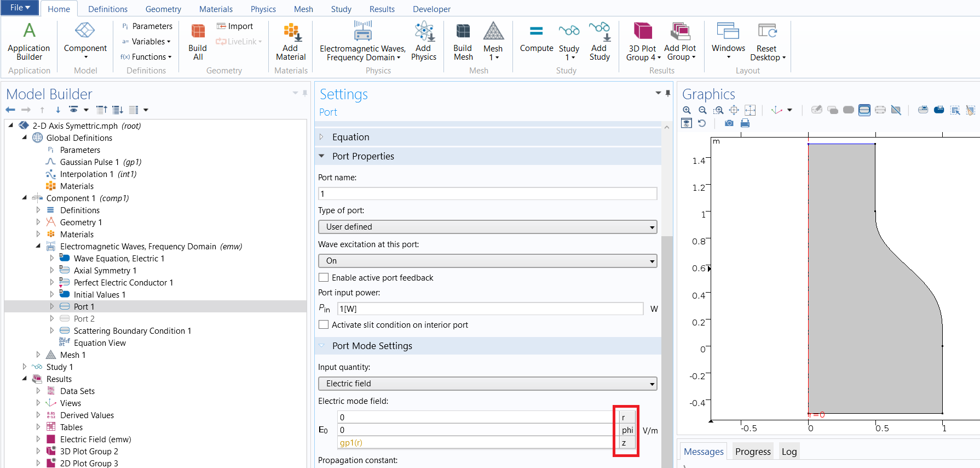The height and width of the screenshot is (468, 980).
Task: Collapse the Port Properties section
Action: (362, 156)
